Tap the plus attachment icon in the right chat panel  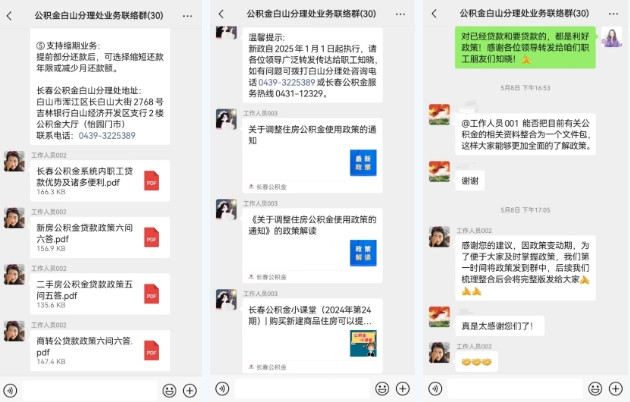click(x=616, y=388)
